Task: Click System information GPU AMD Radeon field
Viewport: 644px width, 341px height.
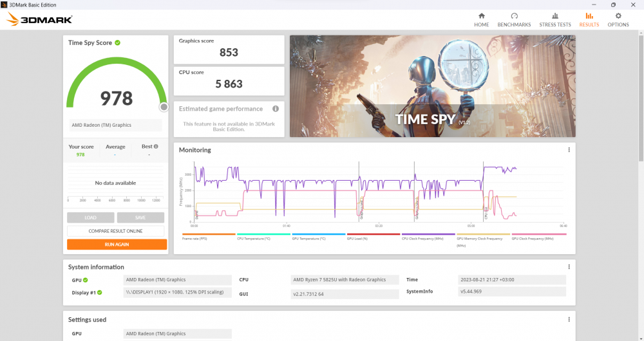Action: 178,280
